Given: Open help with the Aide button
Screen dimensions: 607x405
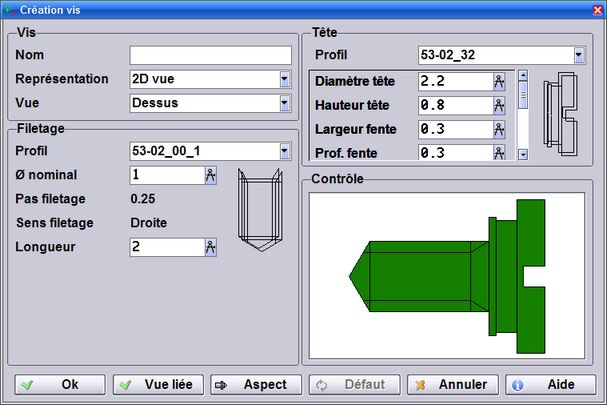Looking at the screenshot, I should [550, 384].
